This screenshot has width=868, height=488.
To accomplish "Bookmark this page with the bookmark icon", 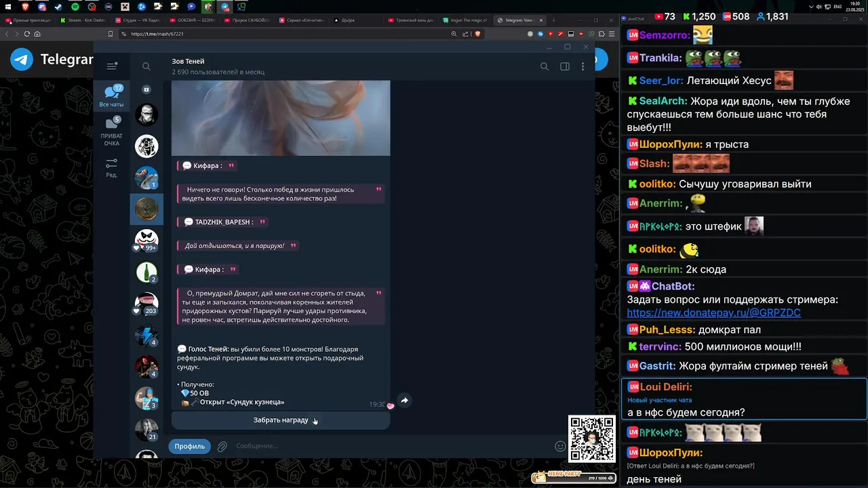I will 111,34.
